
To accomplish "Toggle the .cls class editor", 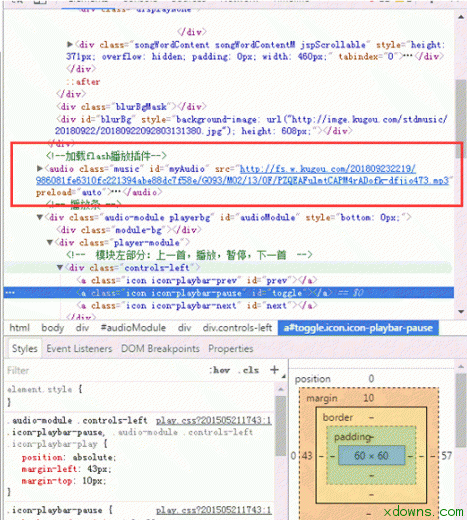I will pyautogui.click(x=248, y=370).
